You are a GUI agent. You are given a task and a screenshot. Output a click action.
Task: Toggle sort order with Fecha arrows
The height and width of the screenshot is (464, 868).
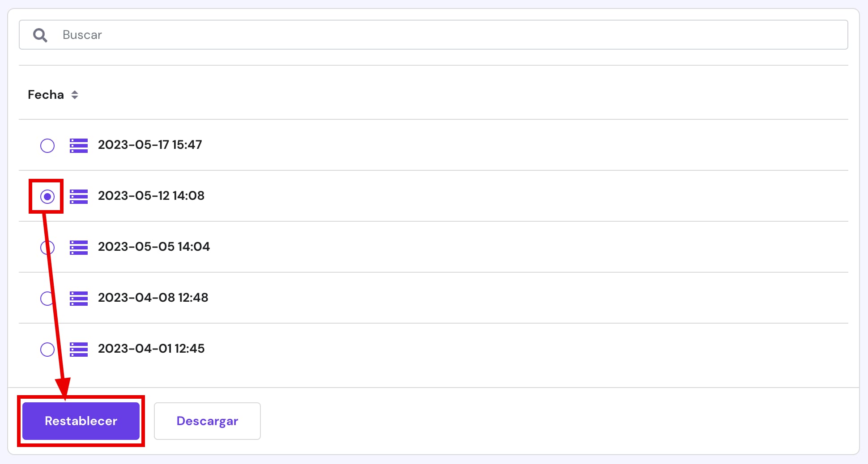(75, 95)
